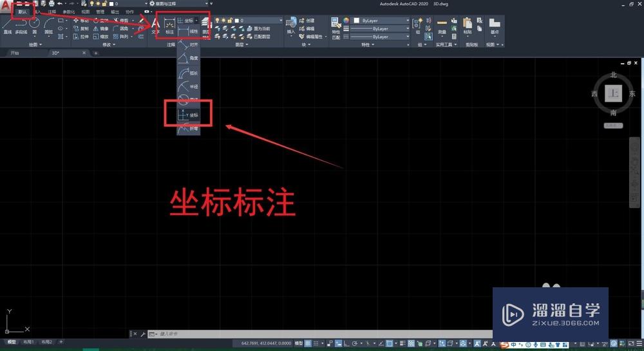
Task: Choose Jogged (折弯) dimension from the list
Action: [189, 129]
